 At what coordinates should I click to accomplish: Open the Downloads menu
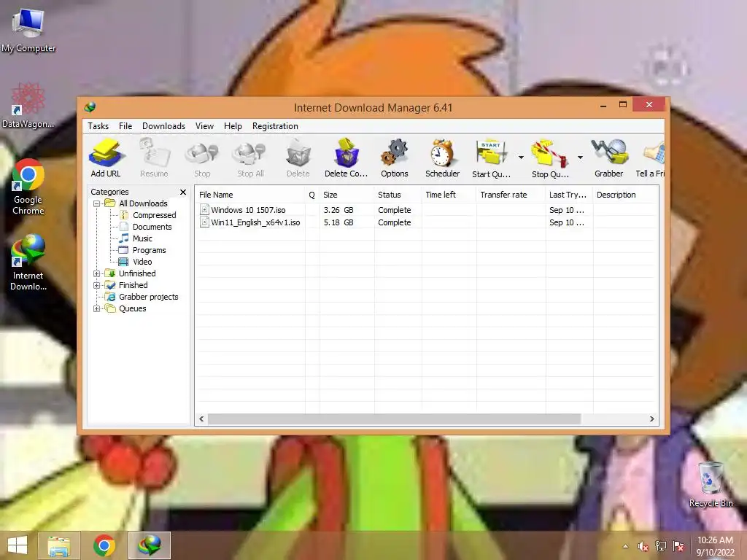(164, 126)
